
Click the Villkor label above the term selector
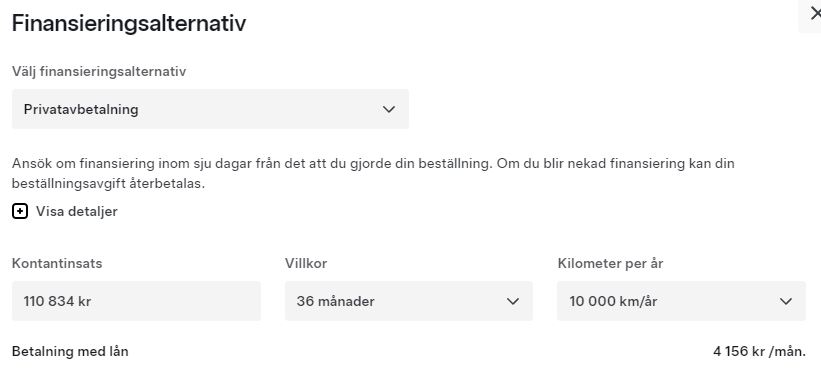coord(306,263)
